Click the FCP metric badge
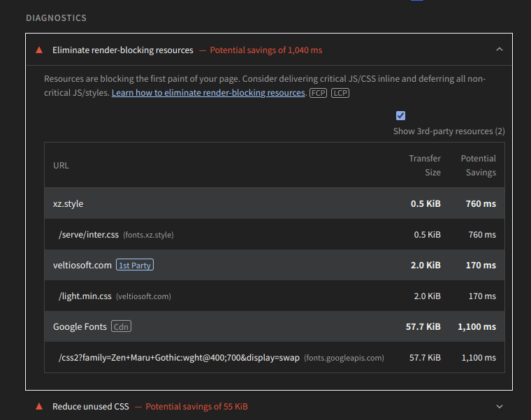Image resolution: width=531 pixels, height=420 pixels. click(319, 93)
